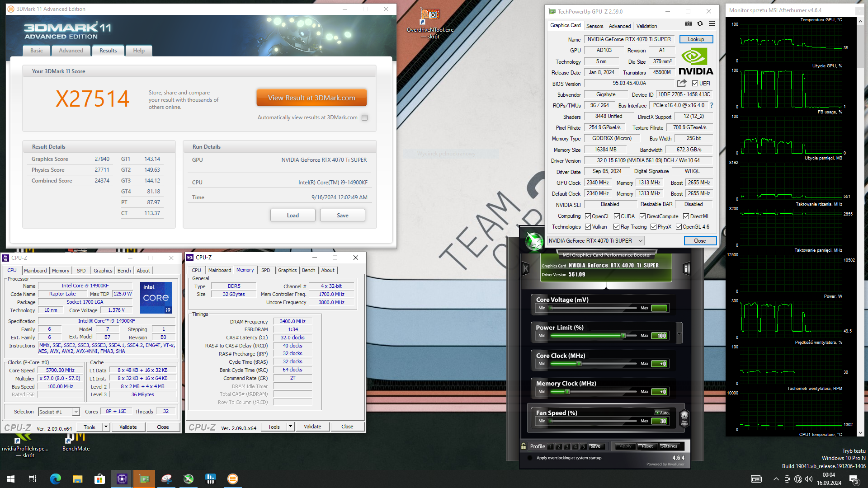Open the GPU selection dropdown in GPU-Z

tap(595, 241)
